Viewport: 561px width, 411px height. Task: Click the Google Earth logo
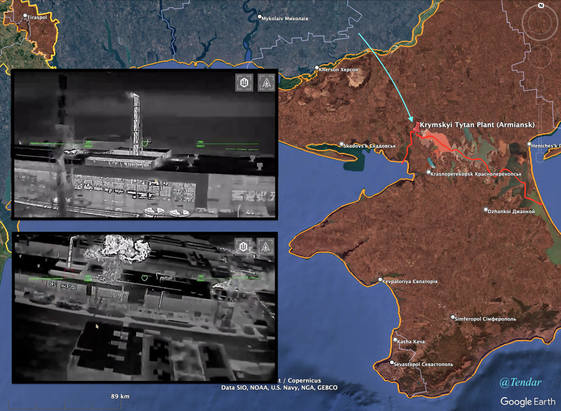(x=528, y=401)
